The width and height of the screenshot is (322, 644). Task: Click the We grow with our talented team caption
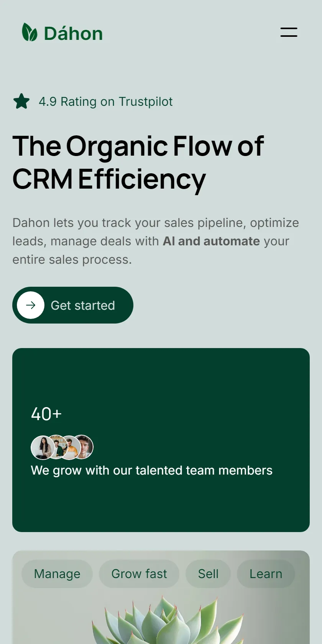pos(152,470)
